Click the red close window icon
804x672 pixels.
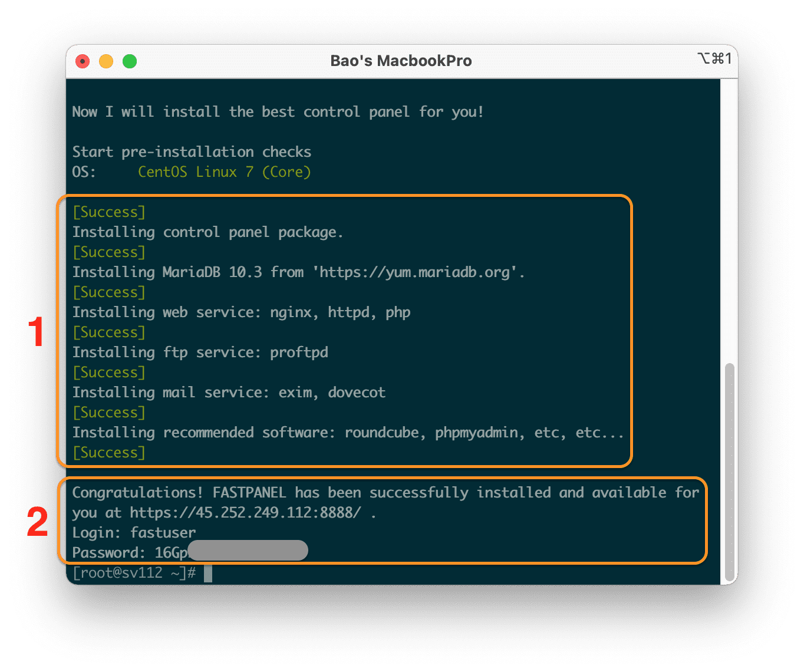click(x=83, y=61)
